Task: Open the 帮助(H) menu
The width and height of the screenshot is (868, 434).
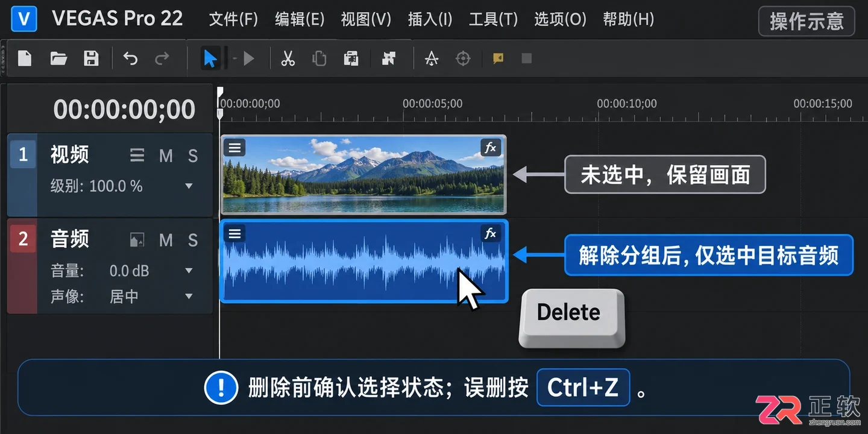Action: pos(628,19)
